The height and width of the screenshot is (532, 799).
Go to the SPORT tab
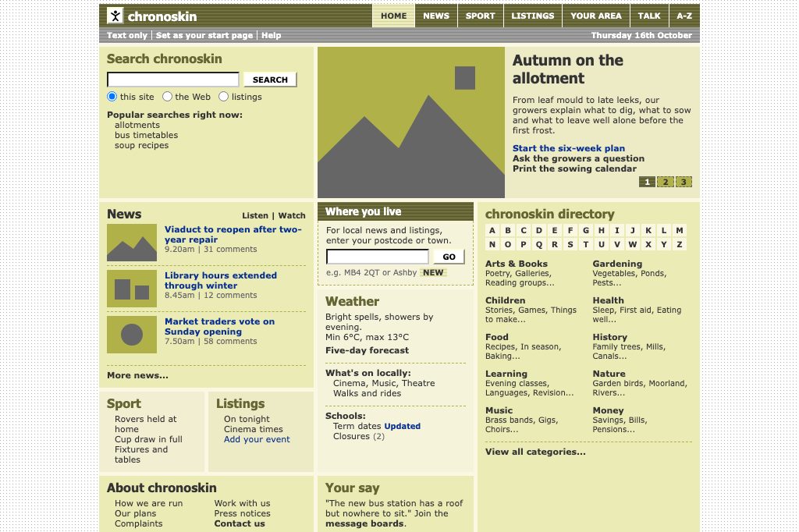(480, 16)
